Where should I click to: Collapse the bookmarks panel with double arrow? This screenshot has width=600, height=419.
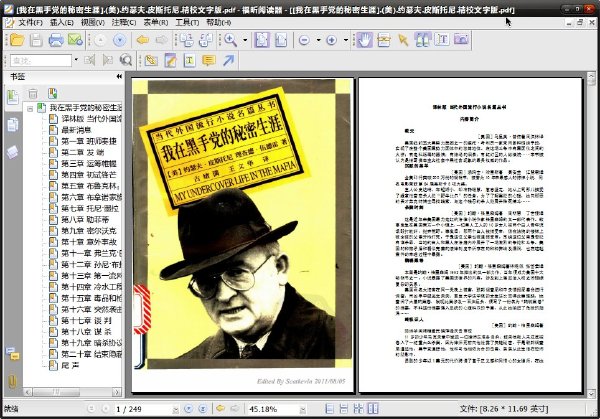(119, 77)
